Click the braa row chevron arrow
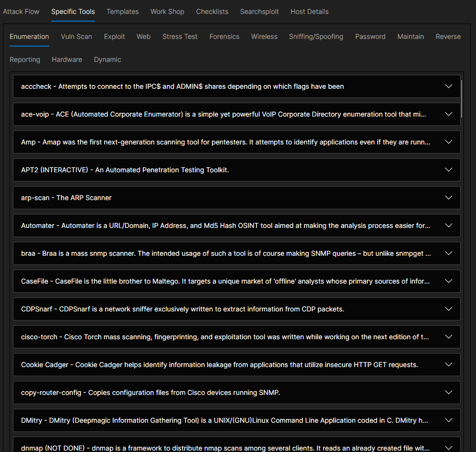 pyautogui.click(x=449, y=253)
